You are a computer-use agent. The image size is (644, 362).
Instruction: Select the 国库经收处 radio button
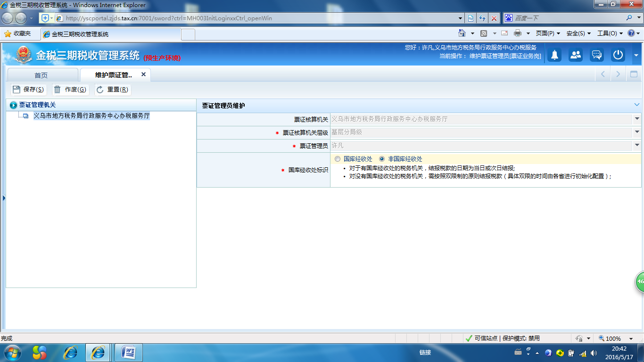(338, 159)
